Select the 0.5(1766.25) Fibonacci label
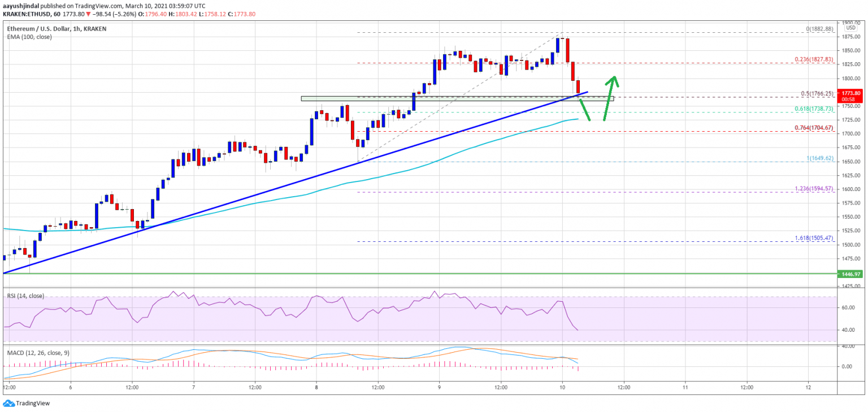The width and height of the screenshot is (868, 412). tap(817, 93)
